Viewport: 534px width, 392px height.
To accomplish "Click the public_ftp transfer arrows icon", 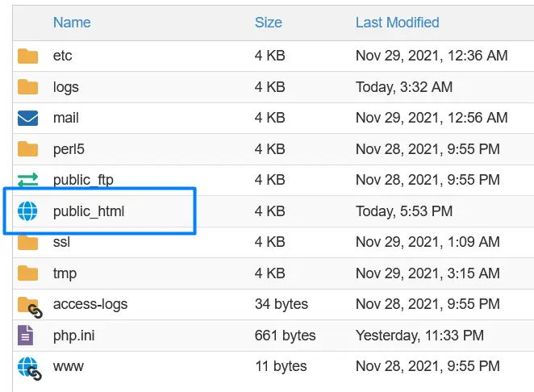I will point(28,181).
